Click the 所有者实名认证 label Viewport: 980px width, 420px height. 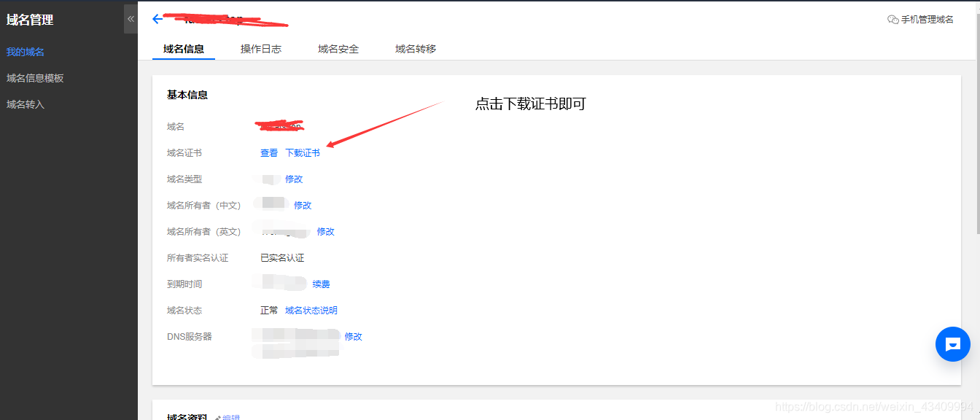click(x=198, y=258)
